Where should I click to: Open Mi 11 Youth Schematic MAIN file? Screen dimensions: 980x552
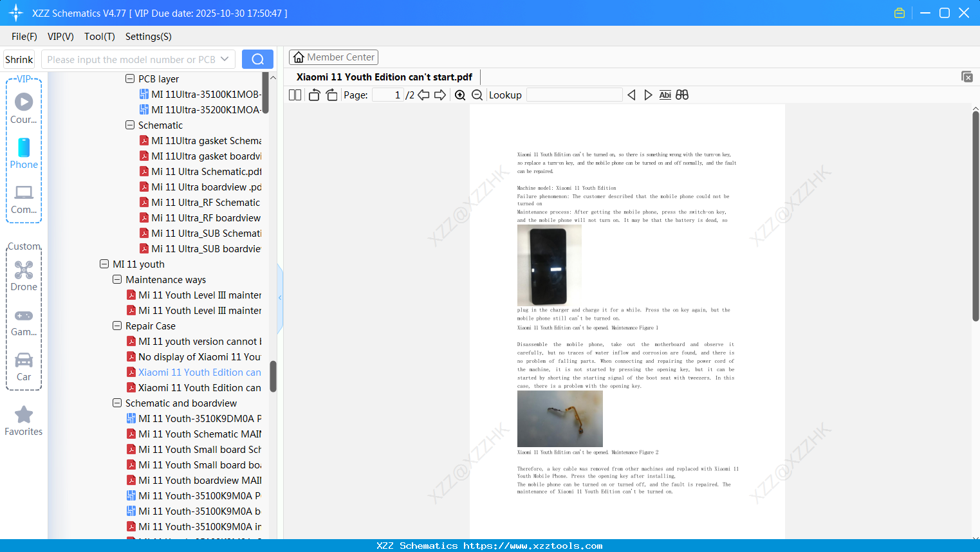pos(194,434)
